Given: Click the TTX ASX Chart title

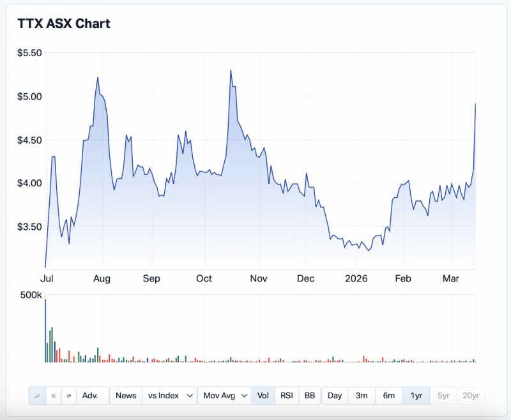Looking at the screenshot, I should pyautogui.click(x=63, y=24).
